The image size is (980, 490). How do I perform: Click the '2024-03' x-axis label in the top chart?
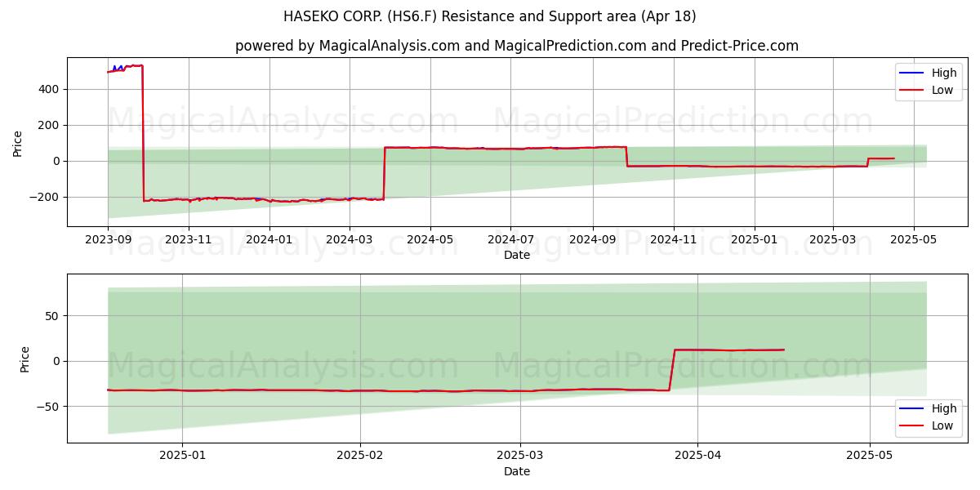click(350, 240)
